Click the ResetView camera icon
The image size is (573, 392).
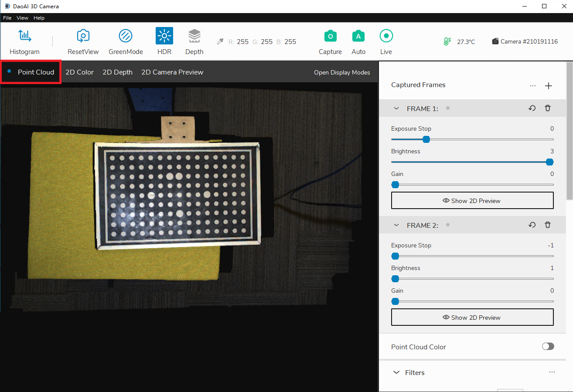coord(83,36)
